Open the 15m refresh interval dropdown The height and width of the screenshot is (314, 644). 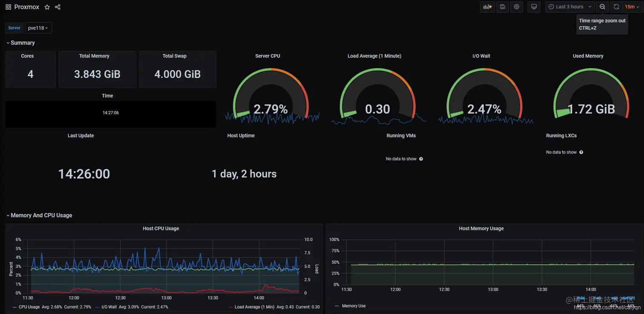tap(632, 7)
